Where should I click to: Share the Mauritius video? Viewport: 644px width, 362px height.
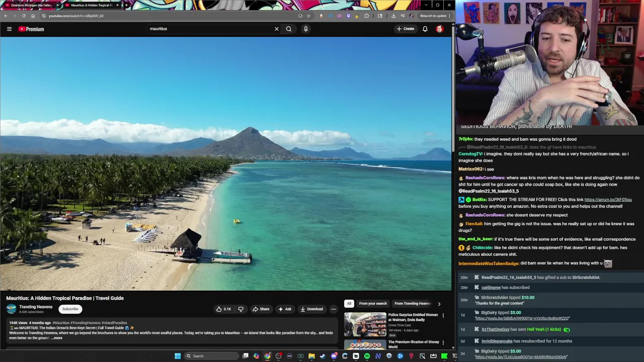tap(261, 309)
